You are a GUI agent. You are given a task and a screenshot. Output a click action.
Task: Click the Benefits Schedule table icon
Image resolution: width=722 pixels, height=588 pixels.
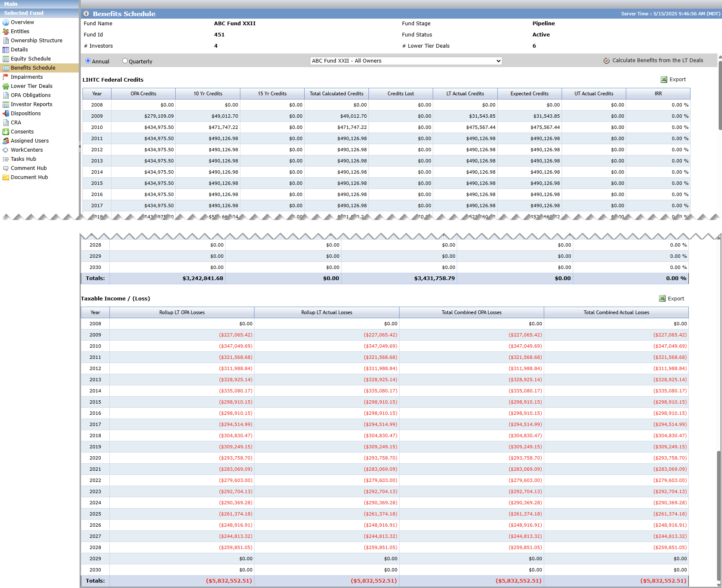pyautogui.click(x=6, y=68)
